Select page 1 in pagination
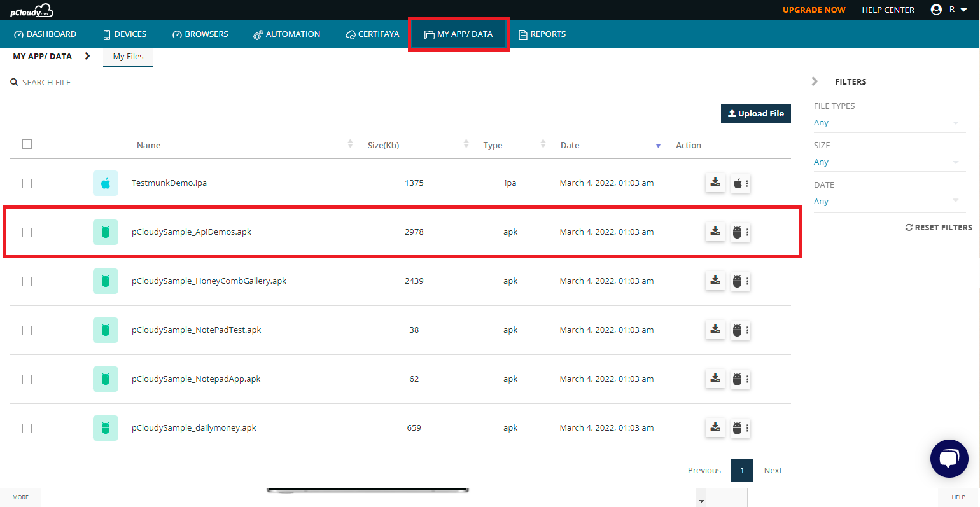 742,470
